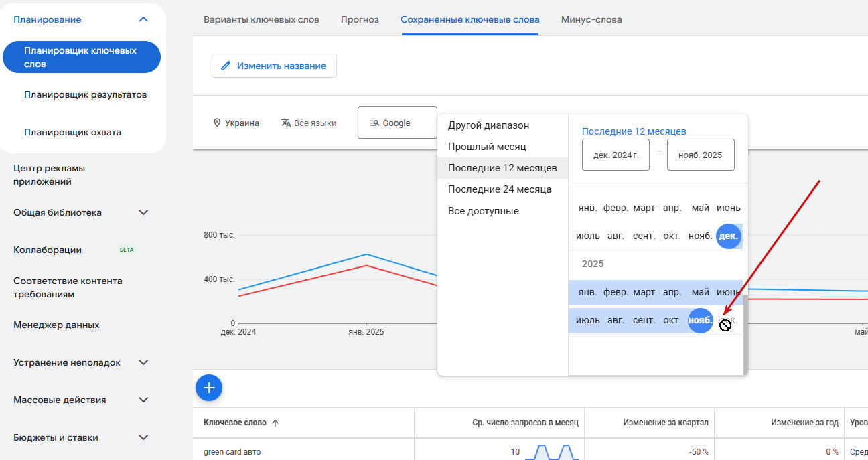868x460 pixels.
Task: Switch to Варианты ключевых слов tab
Action: tap(261, 19)
